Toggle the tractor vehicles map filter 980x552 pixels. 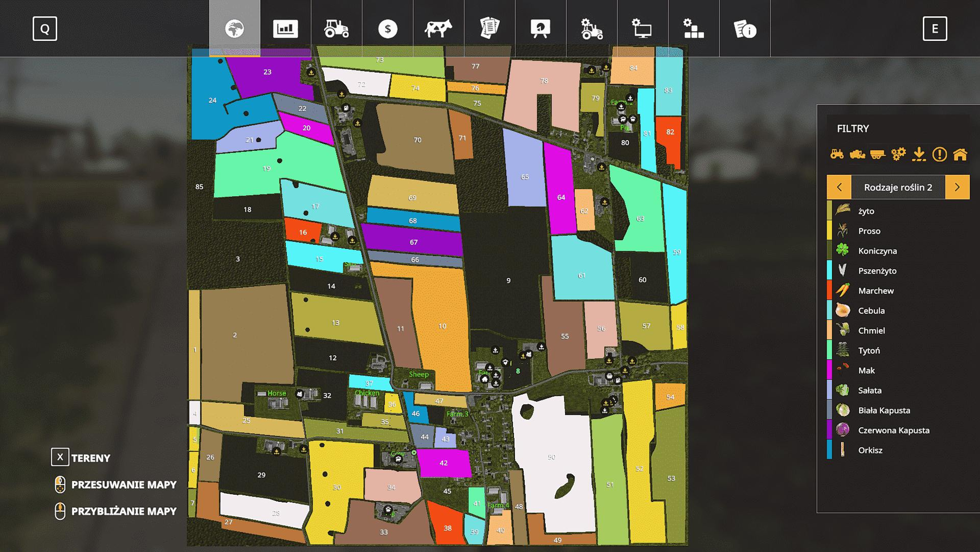(x=837, y=154)
